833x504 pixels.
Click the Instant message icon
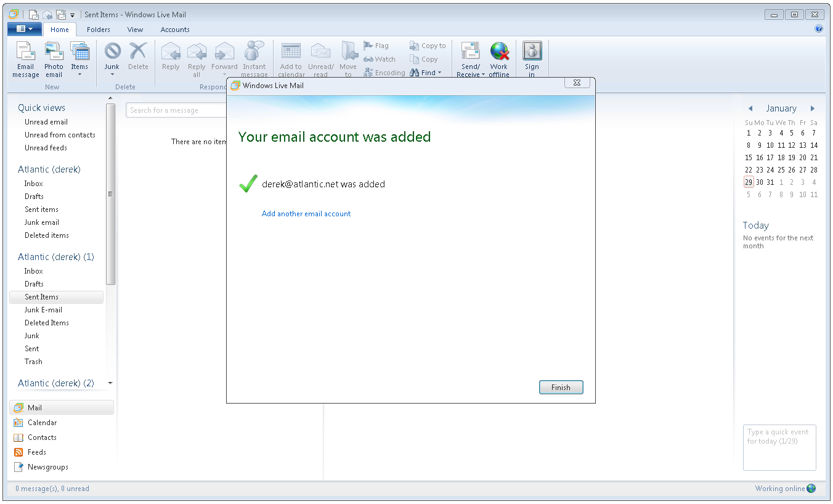(x=254, y=60)
